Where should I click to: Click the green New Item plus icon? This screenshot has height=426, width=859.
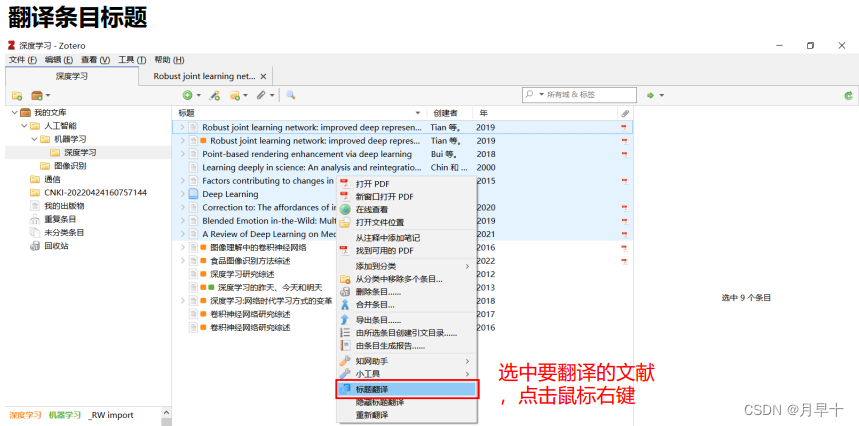pyautogui.click(x=188, y=95)
